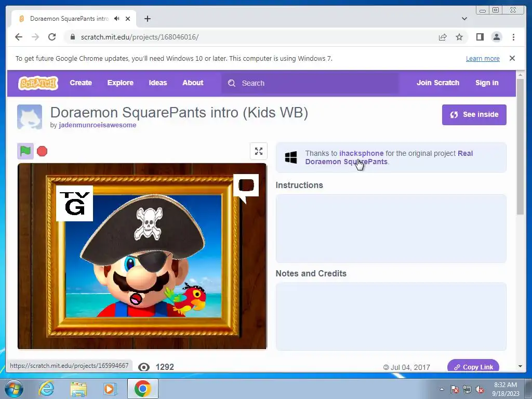Open the author's avatar thumbnail
Image resolution: width=532 pixels, height=399 pixels.
pos(30,117)
